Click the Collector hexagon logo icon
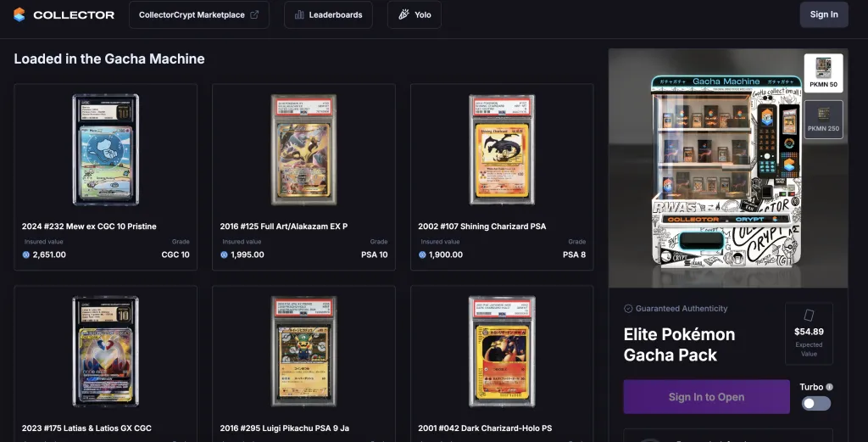 (19, 15)
